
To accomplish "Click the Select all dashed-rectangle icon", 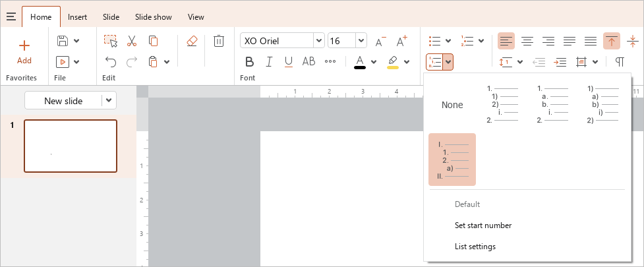I will pos(111,41).
